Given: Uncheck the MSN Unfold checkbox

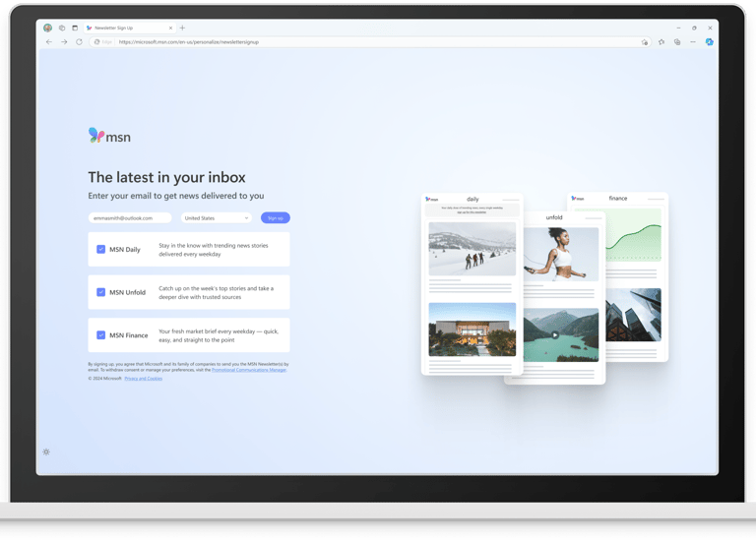Looking at the screenshot, I should tap(100, 292).
